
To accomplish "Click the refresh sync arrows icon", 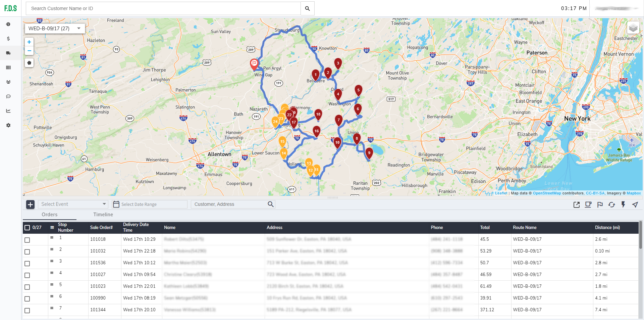I will tap(611, 204).
